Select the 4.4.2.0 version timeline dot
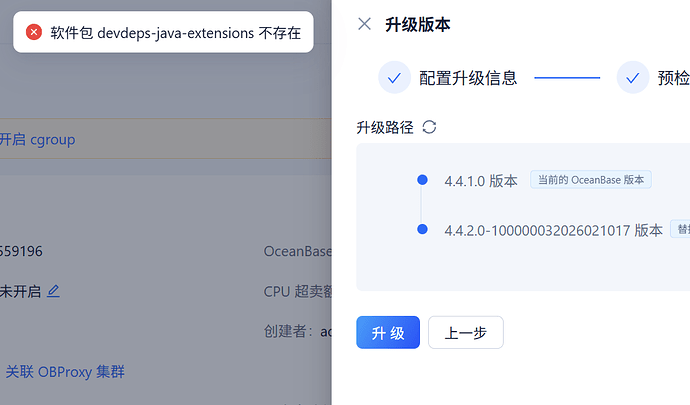The height and width of the screenshot is (405, 690). 422,229
